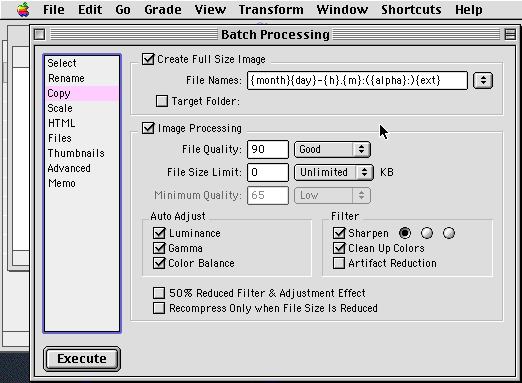
Task: Select the Thumbnails pane in list
Action: click(x=82, y=153)
